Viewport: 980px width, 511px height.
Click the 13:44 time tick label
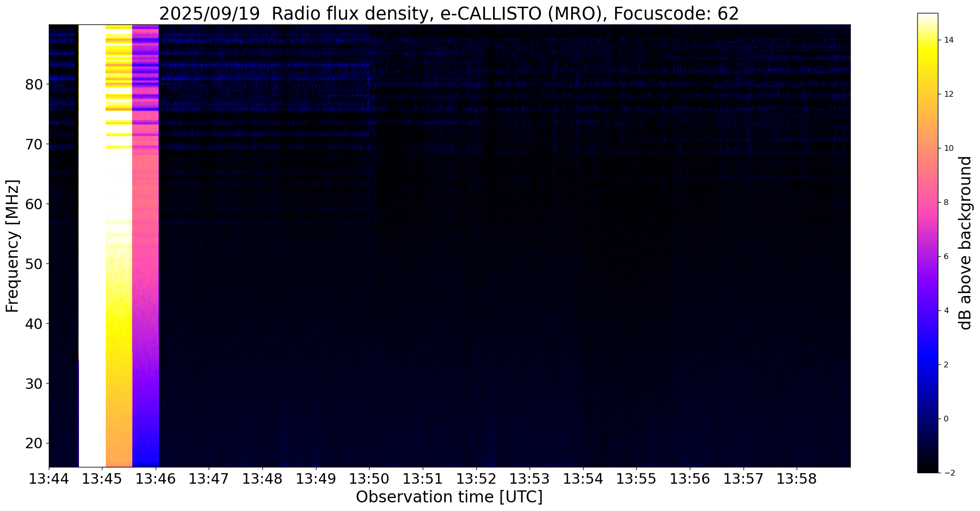tap(49, 479)
